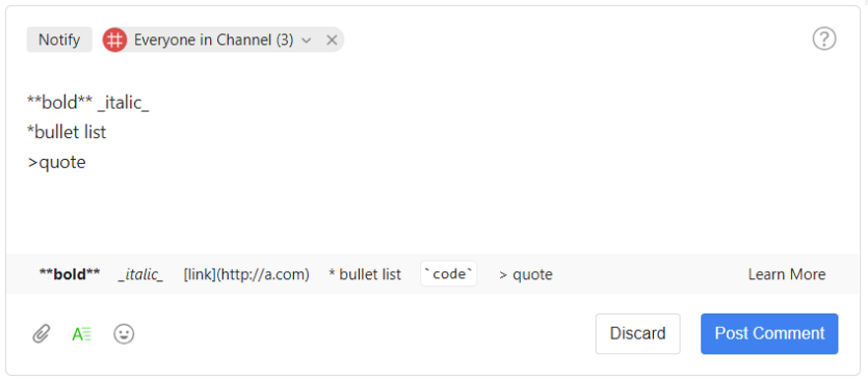This screenshot has height=381, width=868.
Task: Insert bullet list markdown from hint bar
Action: coord(365,274)
